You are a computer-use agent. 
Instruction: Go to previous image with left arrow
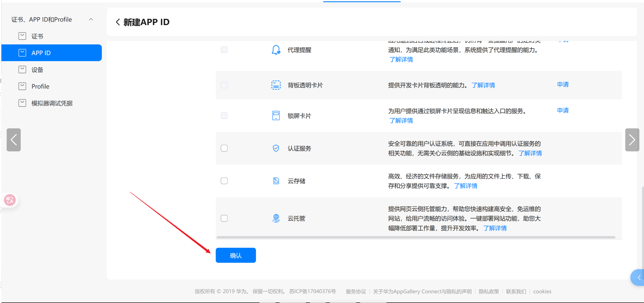[x=14, y=140]
